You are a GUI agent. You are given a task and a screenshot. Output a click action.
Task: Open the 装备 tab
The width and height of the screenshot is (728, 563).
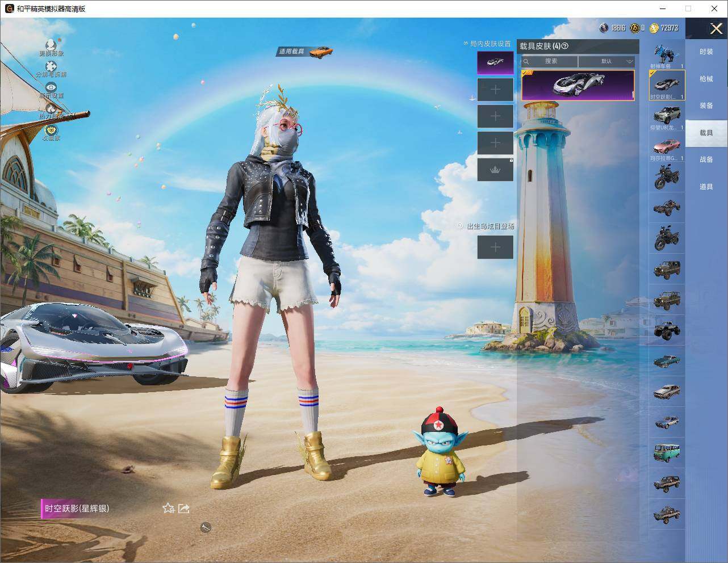pos(706,106)
